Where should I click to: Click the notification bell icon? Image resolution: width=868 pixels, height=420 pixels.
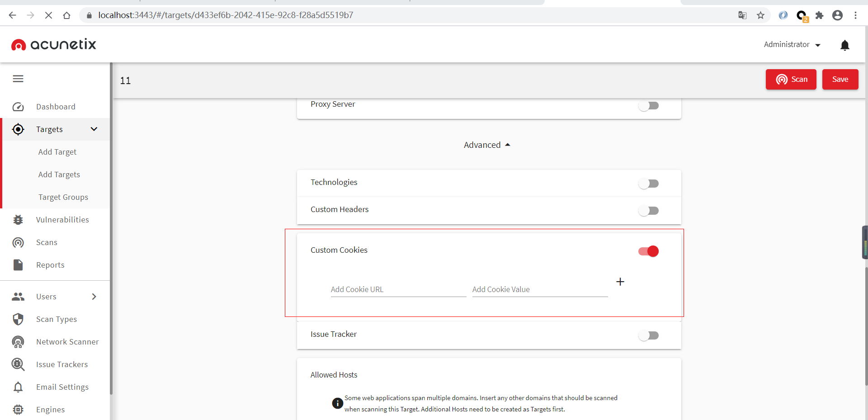tap(844, 45)
